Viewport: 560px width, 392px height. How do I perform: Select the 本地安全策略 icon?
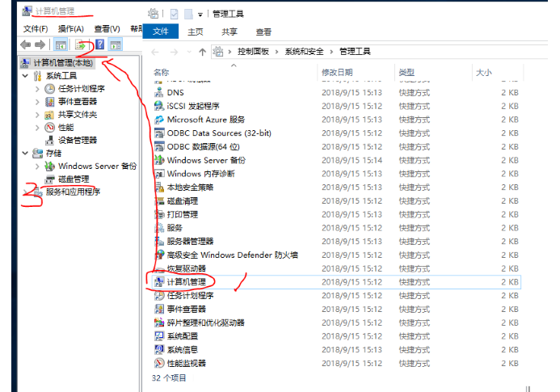(x=159, y=188)
